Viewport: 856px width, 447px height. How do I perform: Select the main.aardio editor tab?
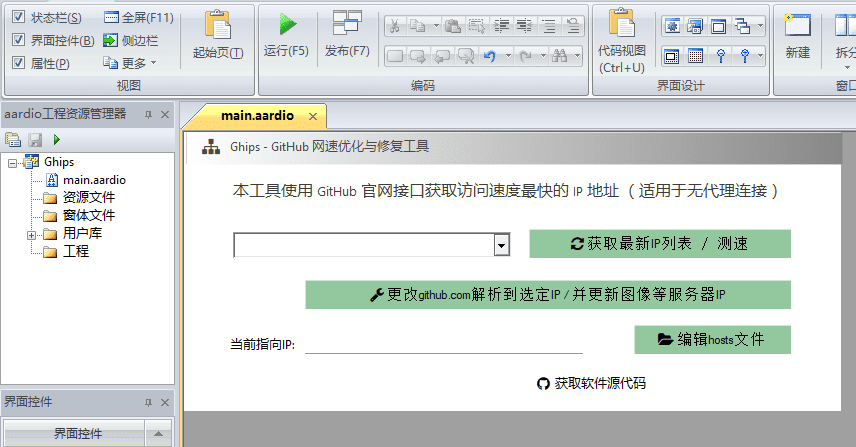tap(257, 116)
